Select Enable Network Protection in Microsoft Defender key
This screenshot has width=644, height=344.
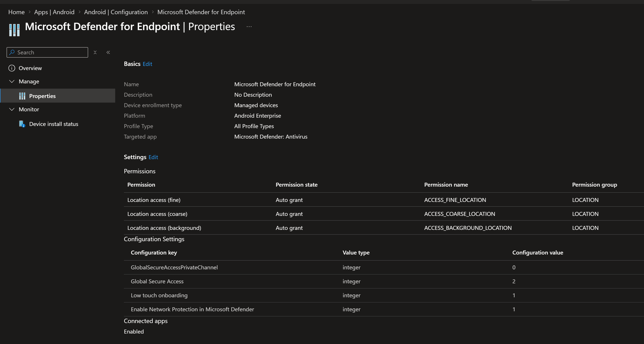point(192,310)
